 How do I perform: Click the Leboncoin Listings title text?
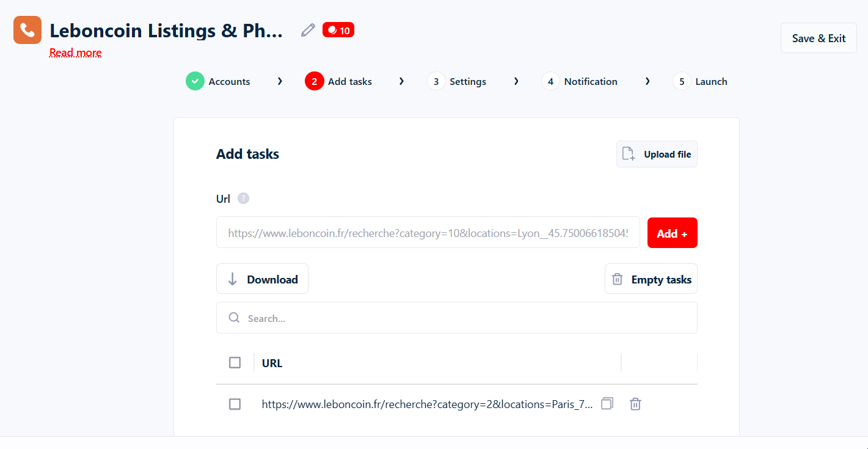click(x=166, y=31)
